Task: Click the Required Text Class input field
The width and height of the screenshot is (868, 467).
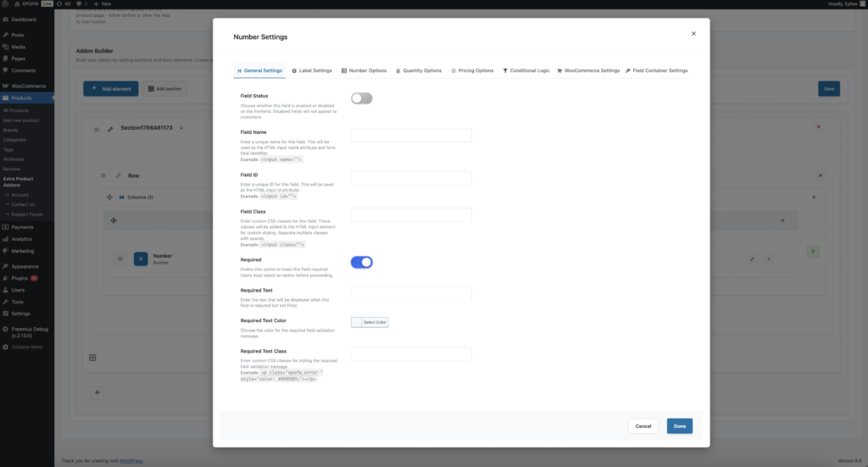Action: (411, 354)
